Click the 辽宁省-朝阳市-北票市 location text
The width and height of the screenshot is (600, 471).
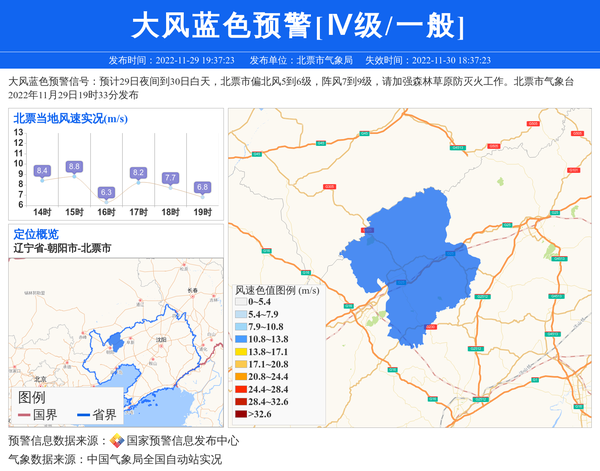pyautogui.click(x=62, y=248)
